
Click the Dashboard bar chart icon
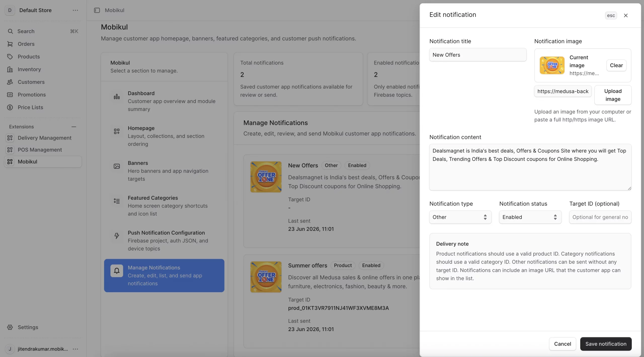click(117, 97)
